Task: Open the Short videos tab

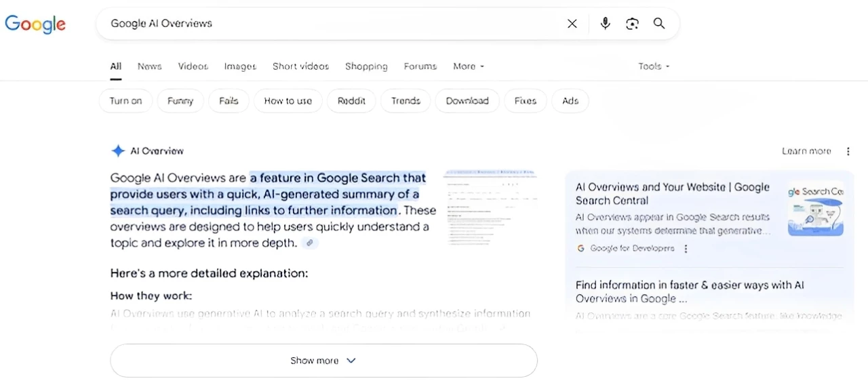Action: 300,66
